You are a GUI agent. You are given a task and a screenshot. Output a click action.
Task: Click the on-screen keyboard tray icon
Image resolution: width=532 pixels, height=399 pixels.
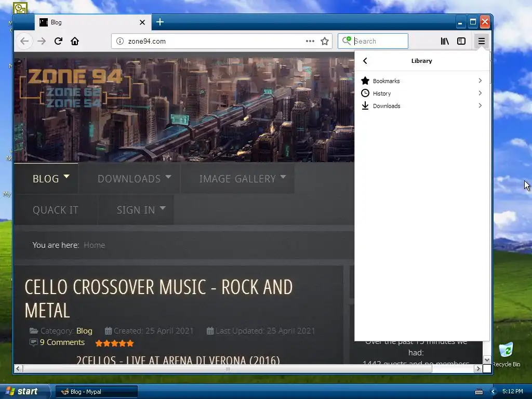[479, 392]
